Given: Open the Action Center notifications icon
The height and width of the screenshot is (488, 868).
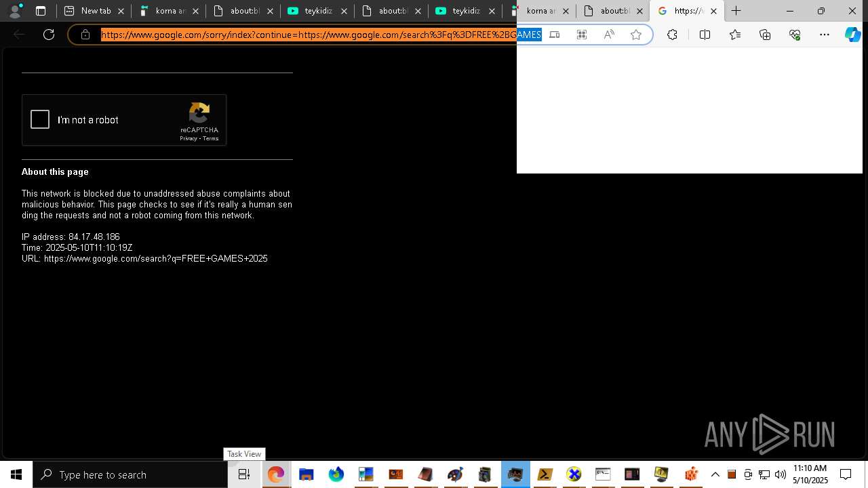Looking at the screenshot, I should [x=846, y=474].
